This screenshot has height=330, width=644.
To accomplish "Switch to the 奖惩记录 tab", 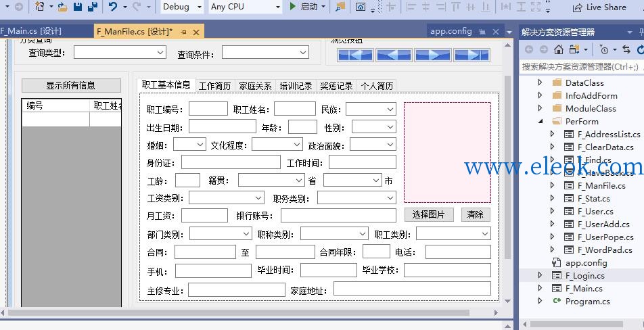I will point(336,86).
